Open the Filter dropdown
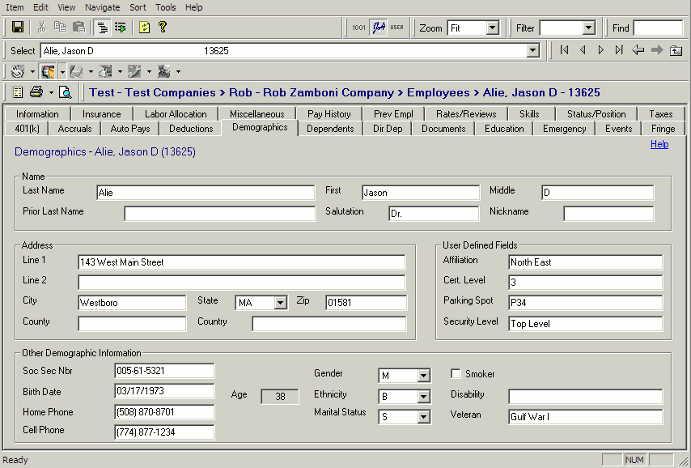Viewport: 691px width, 468px height. pos(589,28)
